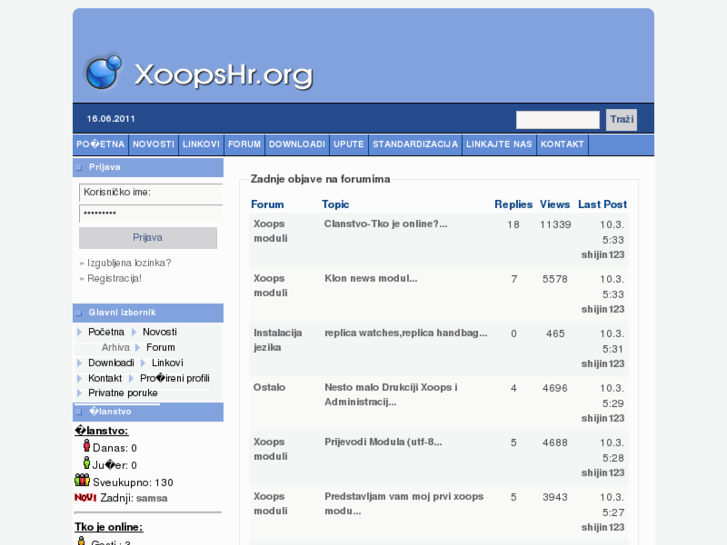The width and height of the screenshot is (727, 545).
Task: Click the Last Post column header
Action: pyautogui.click(x=602, y=205)
